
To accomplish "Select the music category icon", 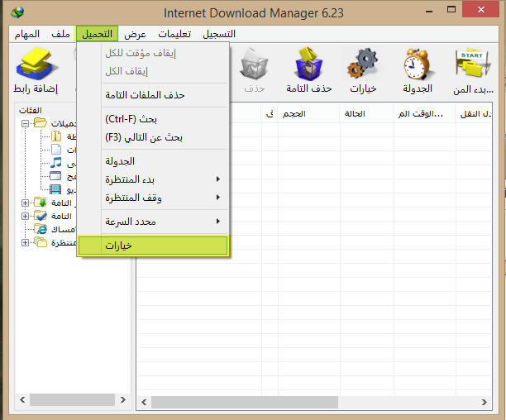I will (56, 163).
